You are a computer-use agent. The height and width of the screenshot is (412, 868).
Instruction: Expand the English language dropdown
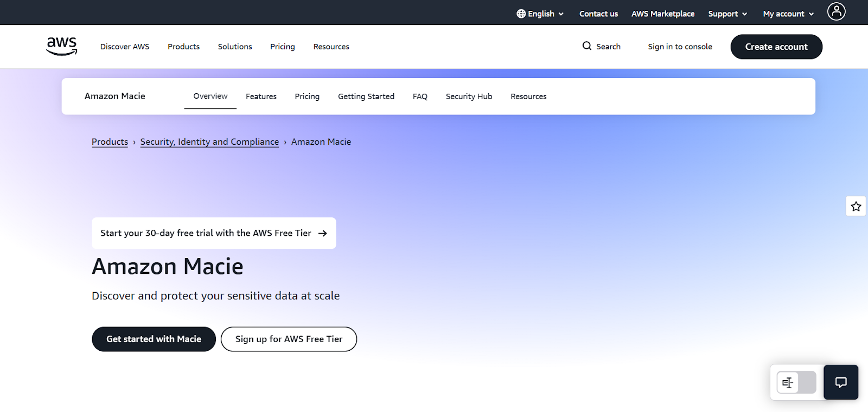click(x=540, y=14)
